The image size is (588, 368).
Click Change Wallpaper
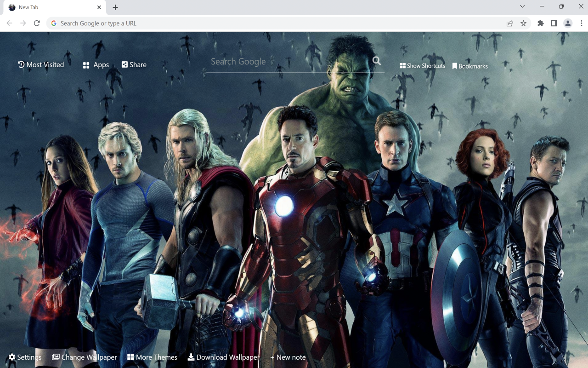[x=84, y=357]
